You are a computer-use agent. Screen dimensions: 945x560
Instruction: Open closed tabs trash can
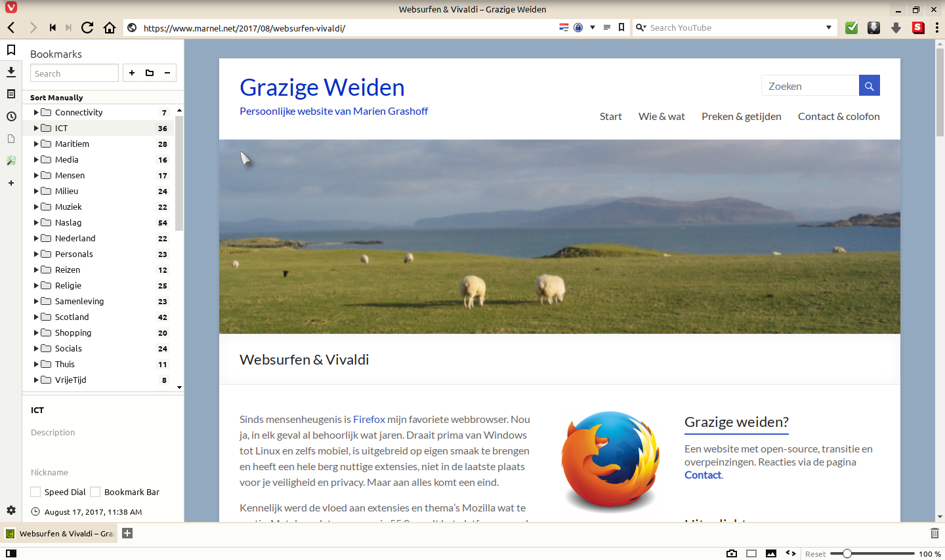click(x=934, y=533)
